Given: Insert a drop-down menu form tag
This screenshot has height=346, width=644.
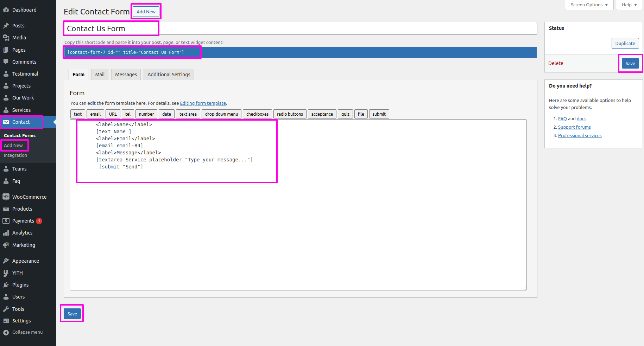Looking at the screenshot, I should click(221, 114).
